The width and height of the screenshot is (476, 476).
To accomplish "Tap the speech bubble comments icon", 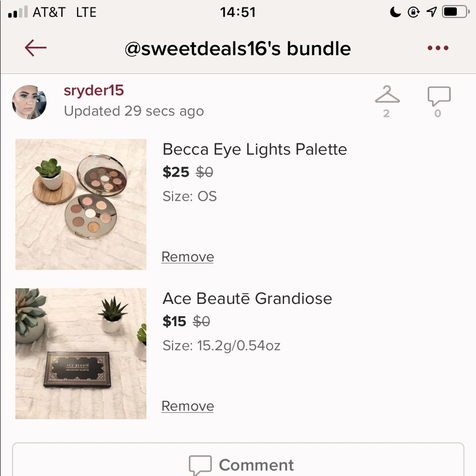I will coord(438,97).
